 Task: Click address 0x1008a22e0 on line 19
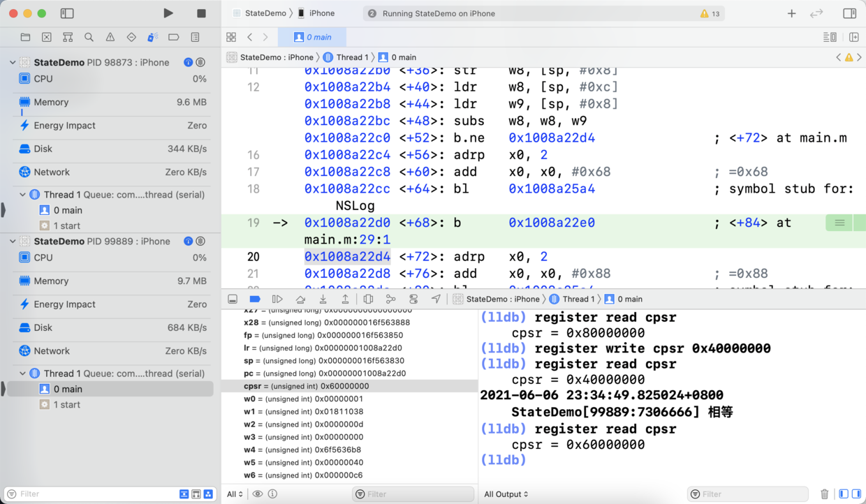click(552, 223)
